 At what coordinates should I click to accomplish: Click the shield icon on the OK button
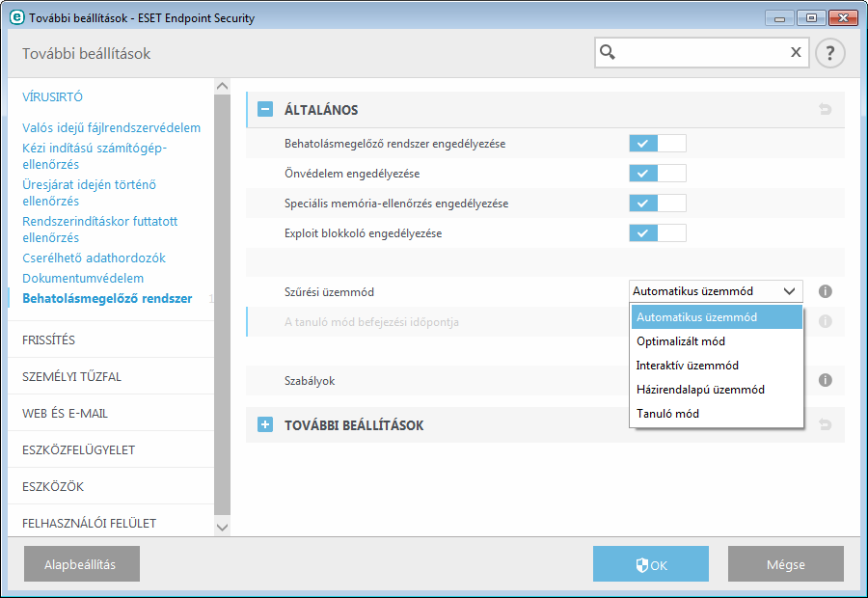[x=641, y=565]
